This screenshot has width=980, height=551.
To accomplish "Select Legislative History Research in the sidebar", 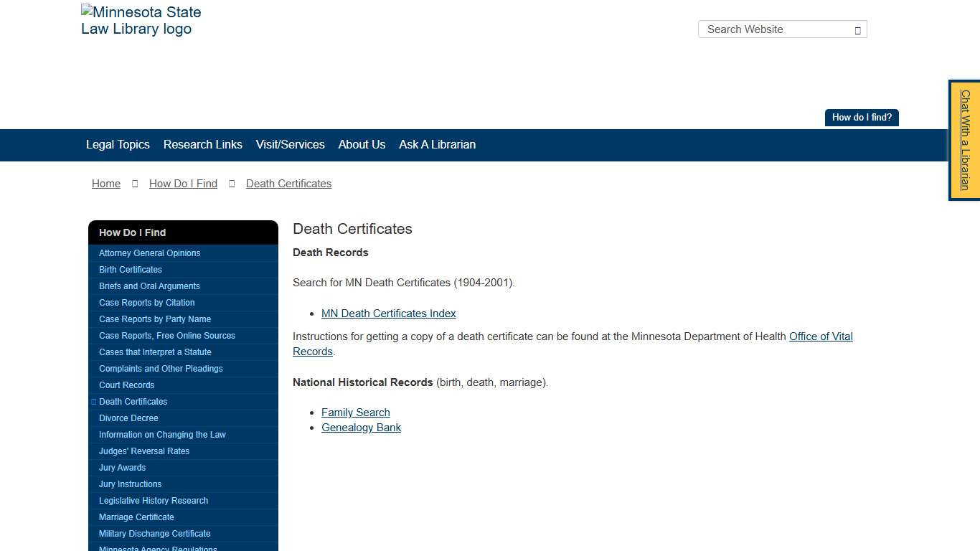I will [153, 501].
